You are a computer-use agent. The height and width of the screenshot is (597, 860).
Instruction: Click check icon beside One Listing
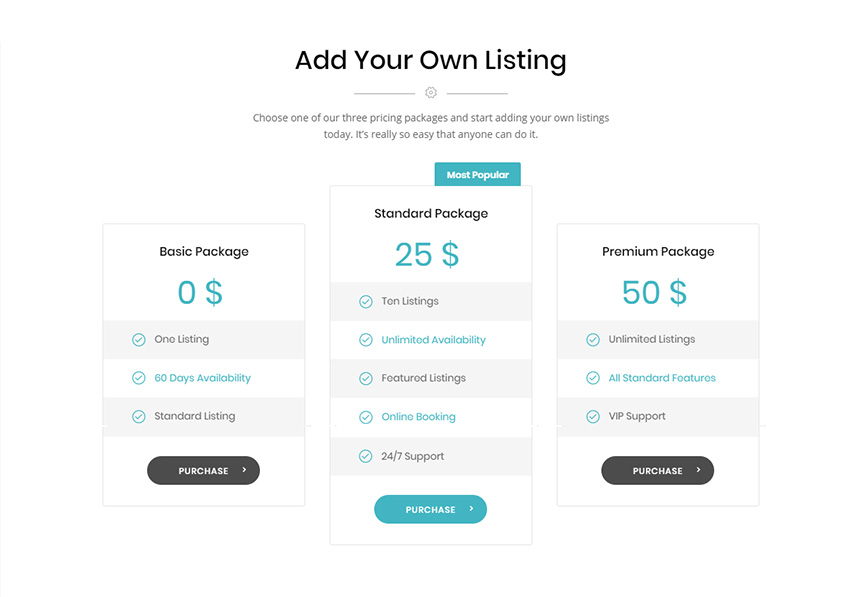pyautogui.click(x=139, y=340)
